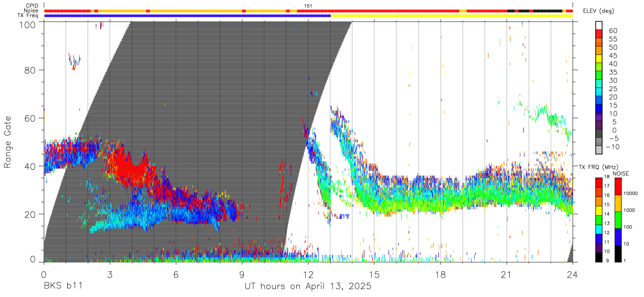Click the 60 value on ELEV colorbar
Screen dimensions: 644x297
click(612, 30)
